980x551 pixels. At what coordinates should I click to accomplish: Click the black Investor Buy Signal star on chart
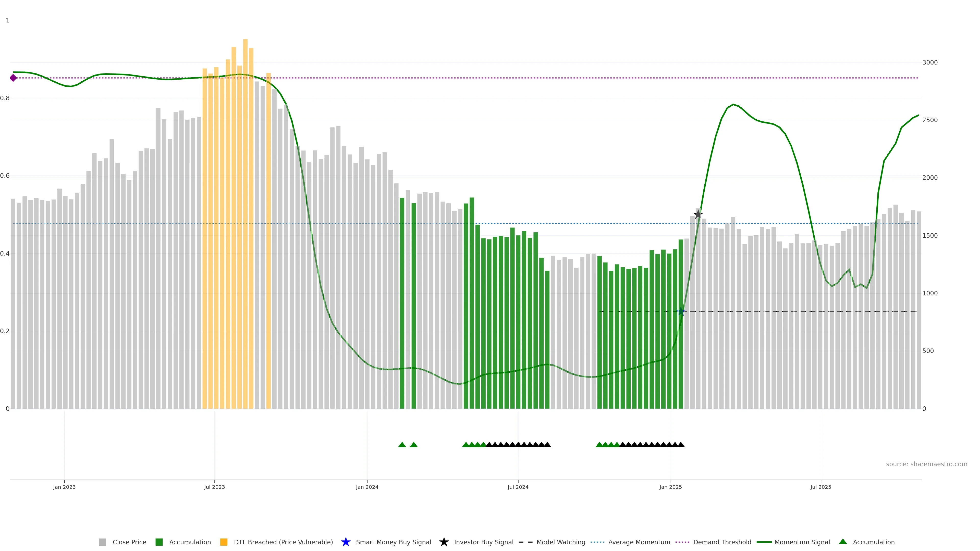point(698,214)
